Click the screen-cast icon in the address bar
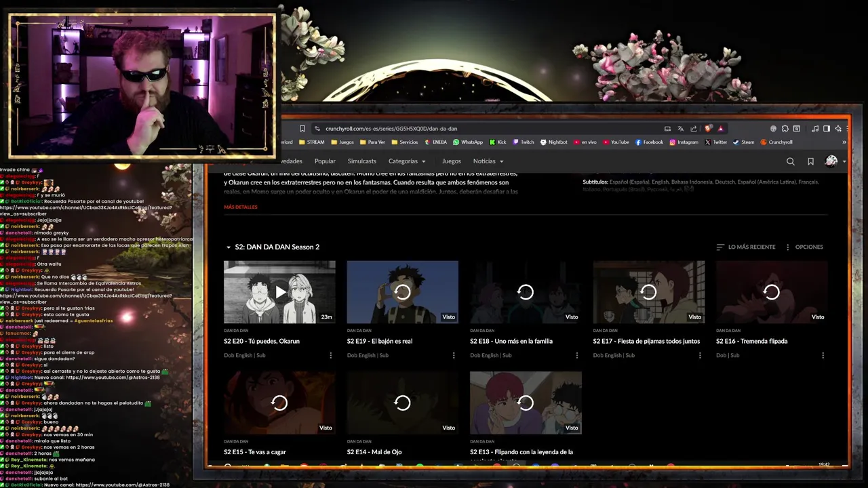Viewport: 868px width, 488px height. click(667, 129)
